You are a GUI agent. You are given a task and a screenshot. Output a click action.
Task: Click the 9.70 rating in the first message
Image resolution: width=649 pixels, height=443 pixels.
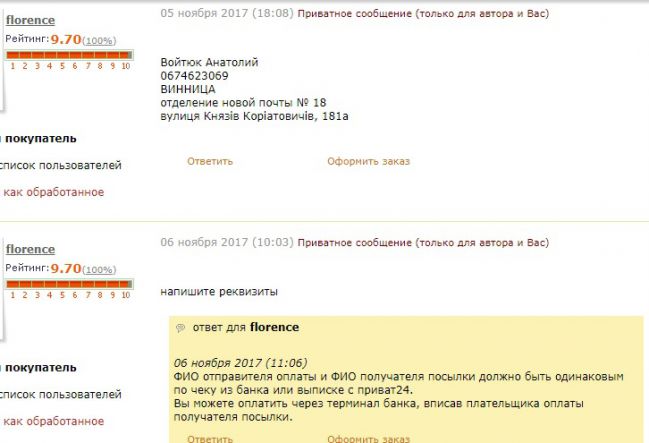tap(66, 39)
